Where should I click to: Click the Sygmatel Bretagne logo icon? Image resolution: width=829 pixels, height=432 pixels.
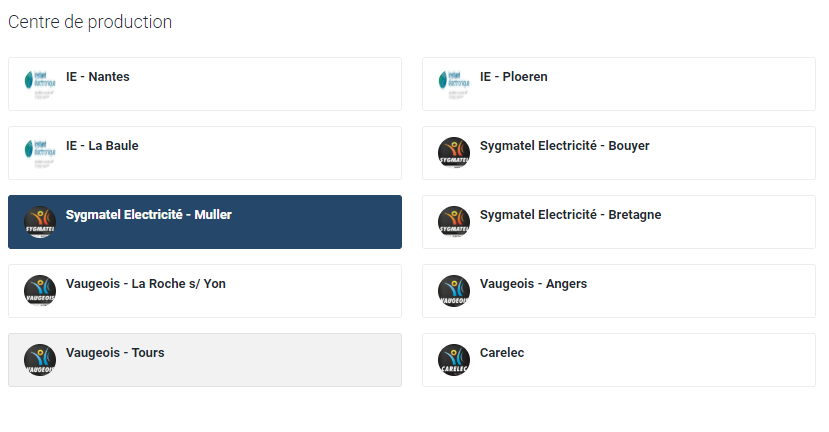[x=454, y=222]
